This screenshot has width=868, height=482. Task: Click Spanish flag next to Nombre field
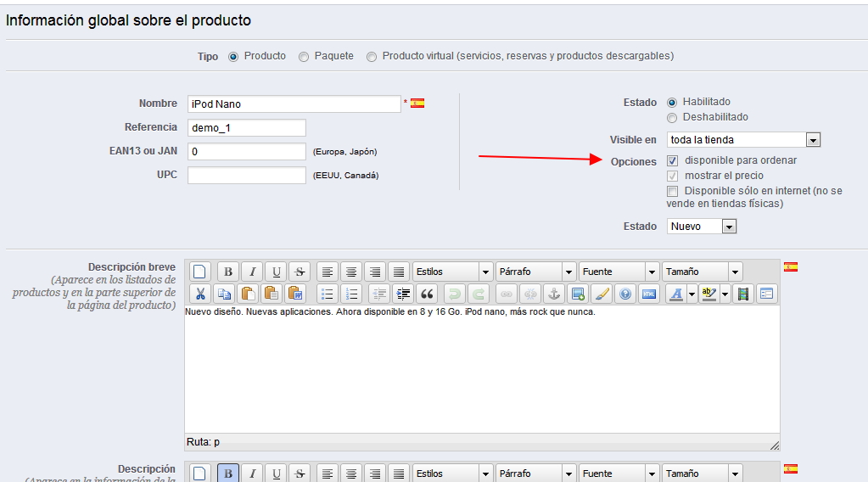(417, 103)
